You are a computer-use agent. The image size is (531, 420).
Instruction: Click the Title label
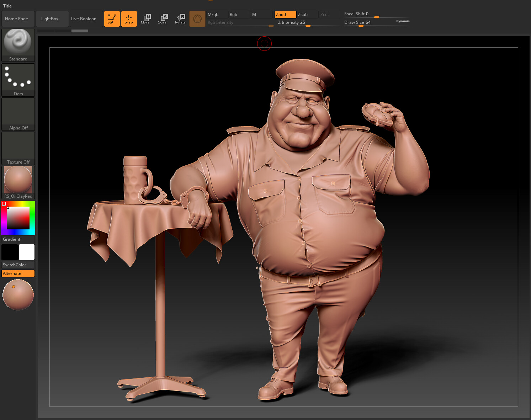point(7,6)
